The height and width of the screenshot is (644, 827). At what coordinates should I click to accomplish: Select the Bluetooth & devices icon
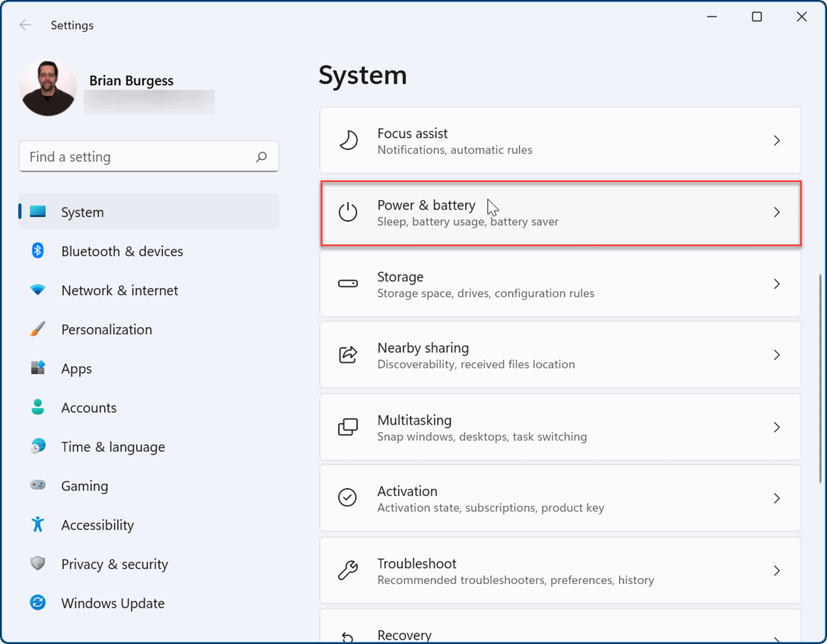click(x=38, y=251)
